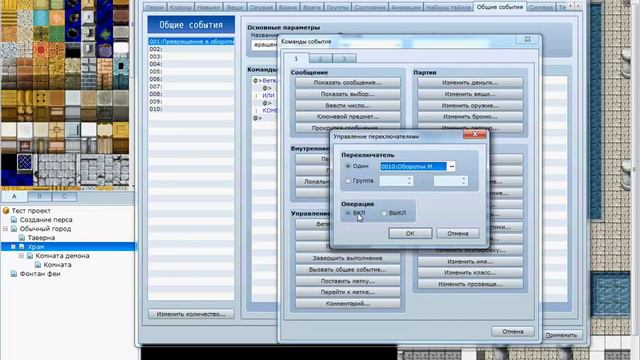Image resolution: width=640 pixels, height=360 pixels.
Task: Click Изменить оружие command button
Action: 470,105
